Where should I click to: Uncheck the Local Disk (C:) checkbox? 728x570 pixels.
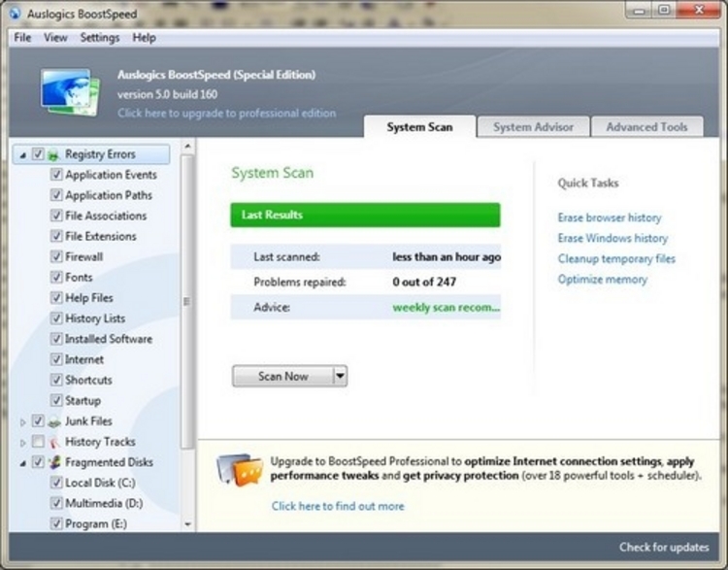[56, 483]
